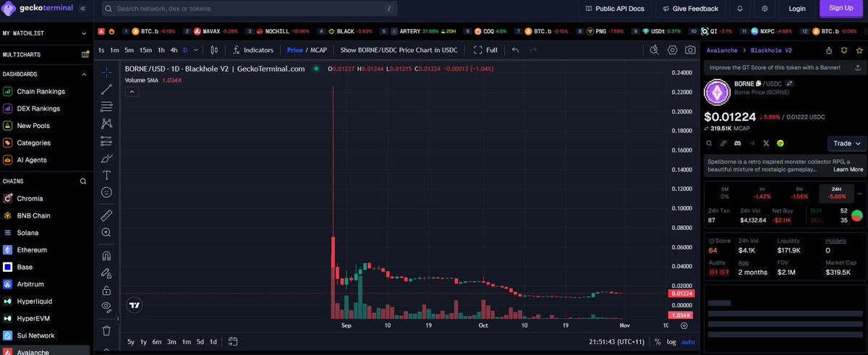868x355 pixels.
Task: Click the Blackhole V2 breadcrumb link
Action: coord(771,51)
